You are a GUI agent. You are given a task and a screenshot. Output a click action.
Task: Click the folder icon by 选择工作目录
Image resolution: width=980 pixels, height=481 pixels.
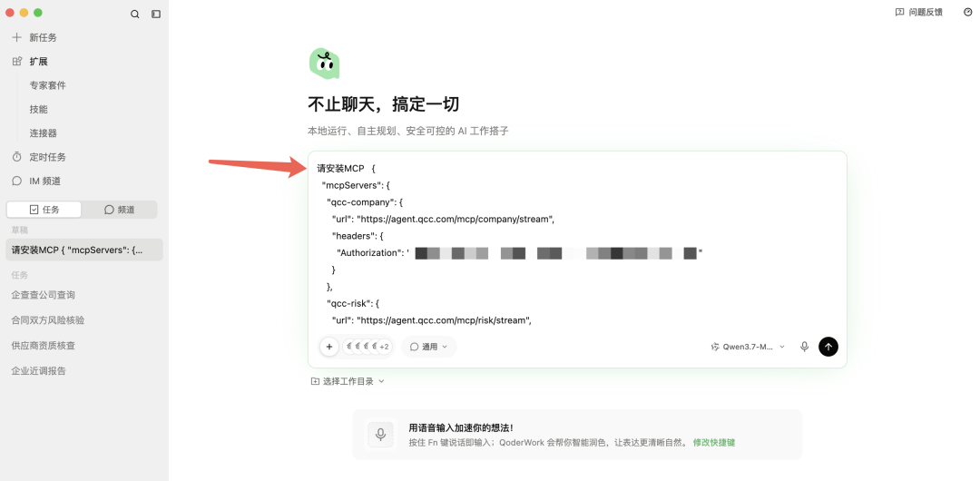coord(315,381)
